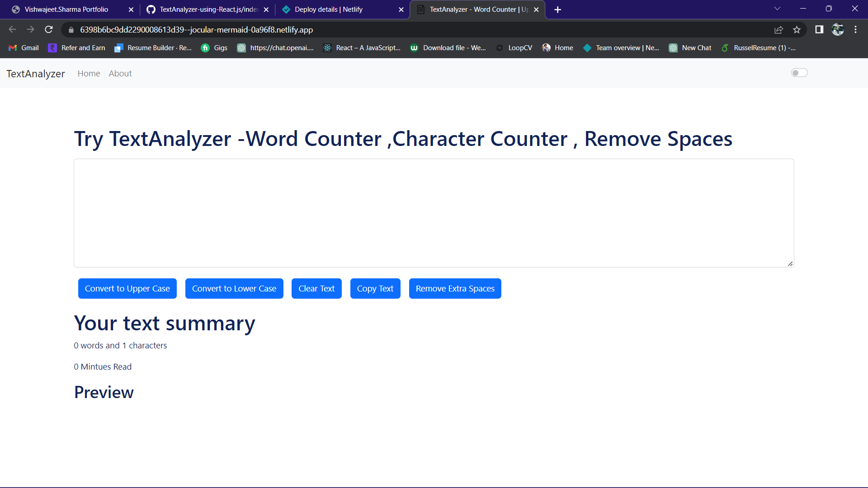Click the browser reload icon

(49, 30)
